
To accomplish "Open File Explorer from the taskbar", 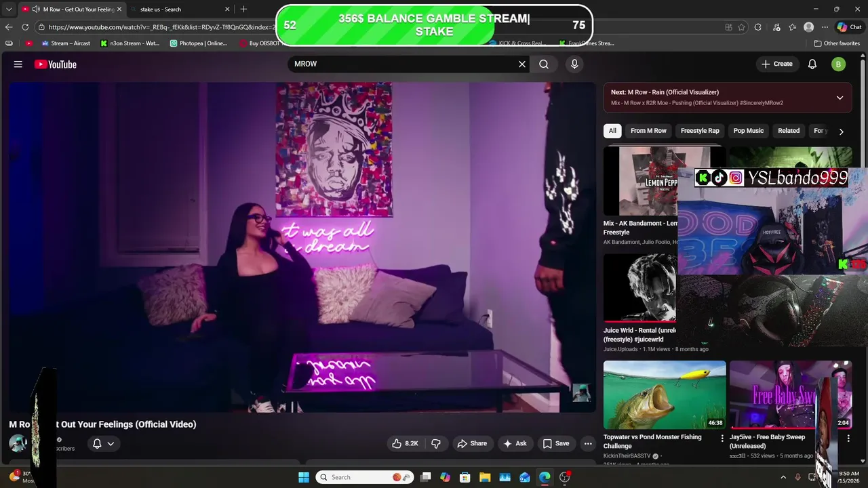I will [485, 477].
